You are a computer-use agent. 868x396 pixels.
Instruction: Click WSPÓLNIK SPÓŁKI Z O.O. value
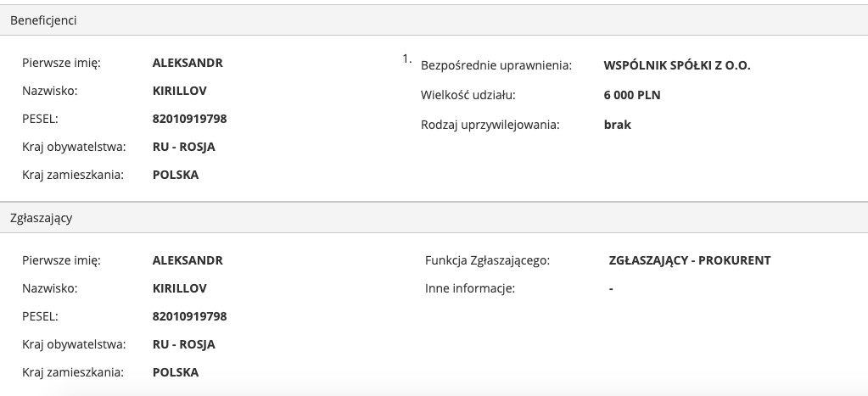677,66
